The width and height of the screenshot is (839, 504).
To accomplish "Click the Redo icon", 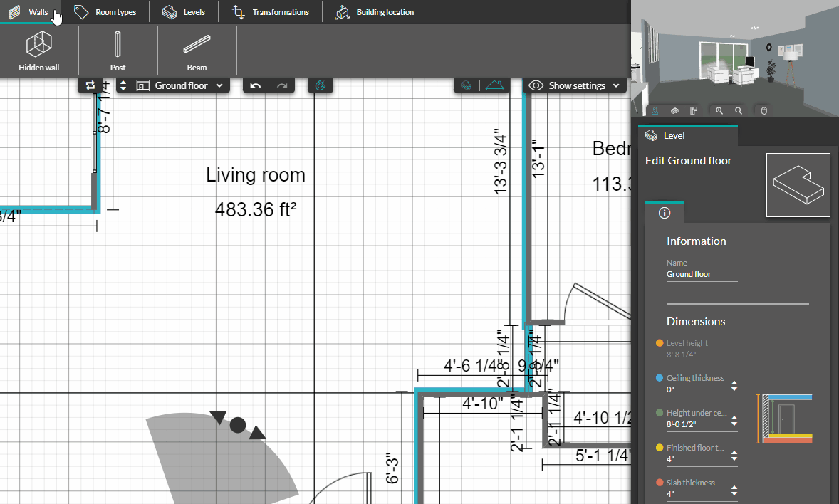I will pos(282,85).
